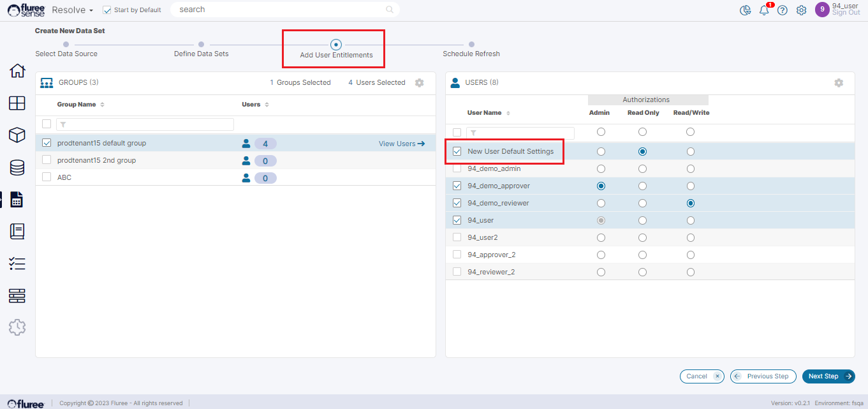This screenshot has width=868, height=409.
Task: Click View Users link
Action: [401, 144]
